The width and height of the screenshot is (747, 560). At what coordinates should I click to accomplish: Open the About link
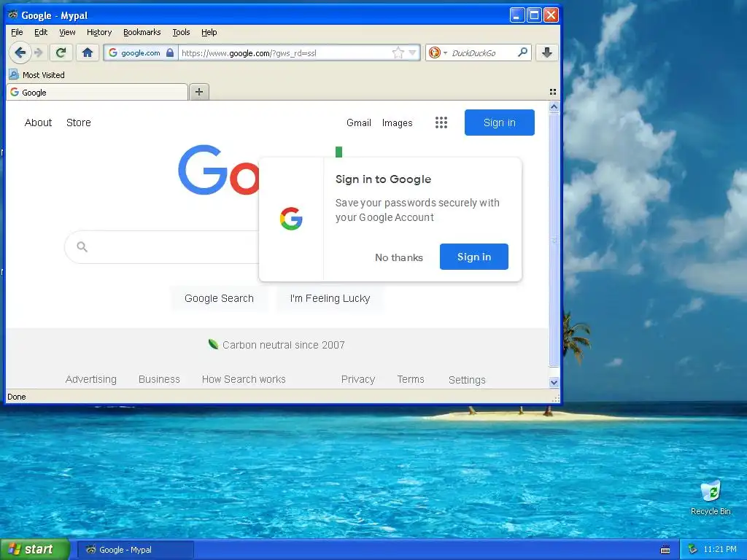point(38,122)
